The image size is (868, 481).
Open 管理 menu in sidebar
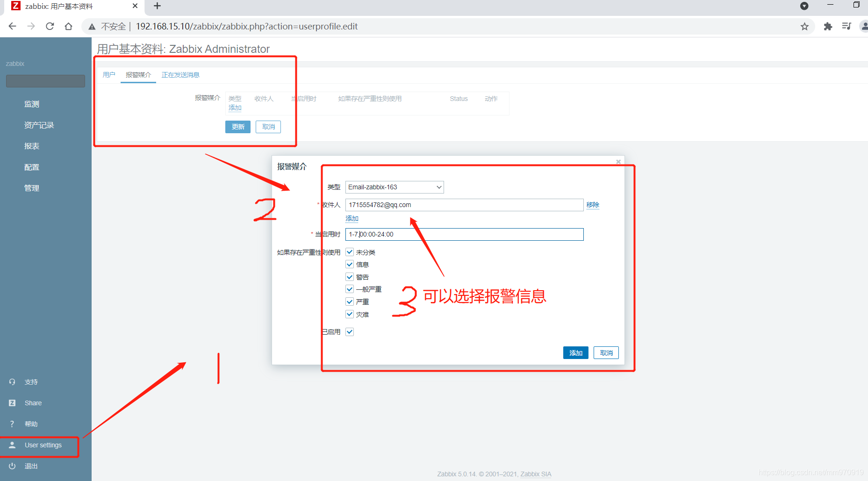(32, 188)
